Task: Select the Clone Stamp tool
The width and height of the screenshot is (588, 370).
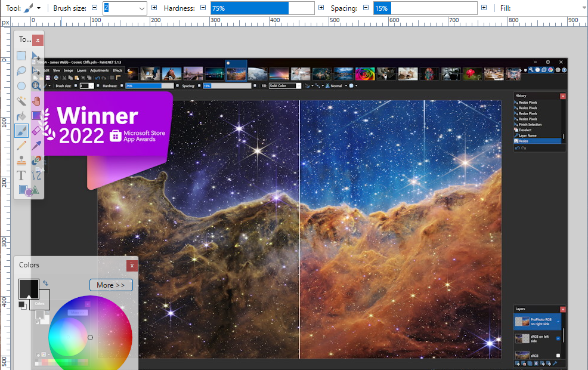Action: coord(21,161)
